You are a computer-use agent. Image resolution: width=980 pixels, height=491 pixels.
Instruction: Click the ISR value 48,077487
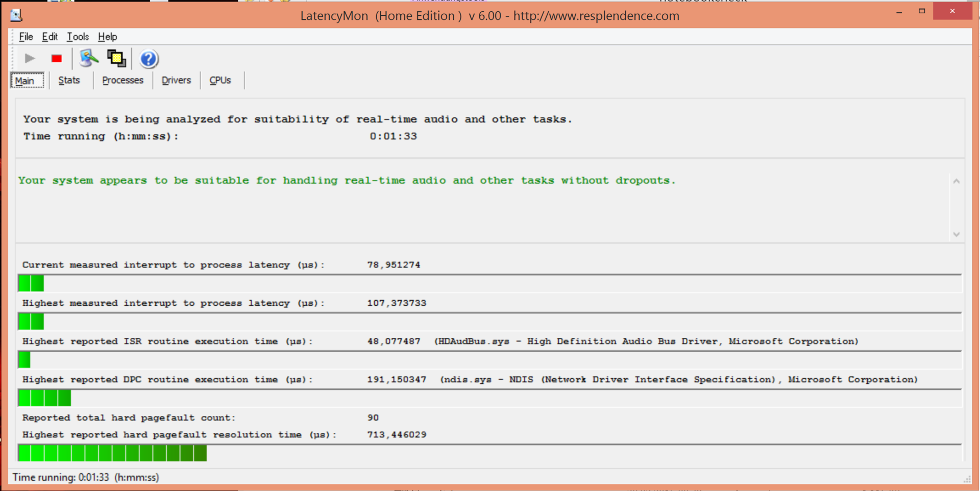click(394, 341)
